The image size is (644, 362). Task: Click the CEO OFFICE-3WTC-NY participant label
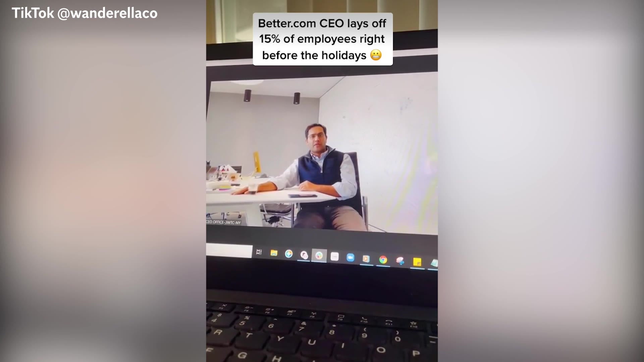(x=224, y=222)
